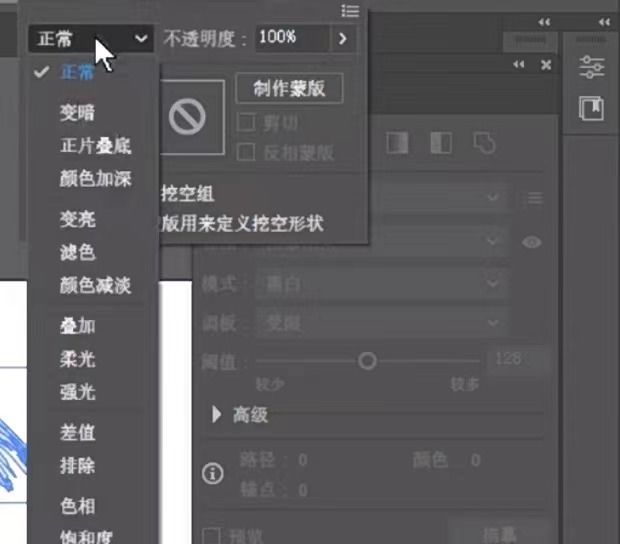
Task: Click the Properties sliders icon in dock
Action: click(x=592, y=67)
